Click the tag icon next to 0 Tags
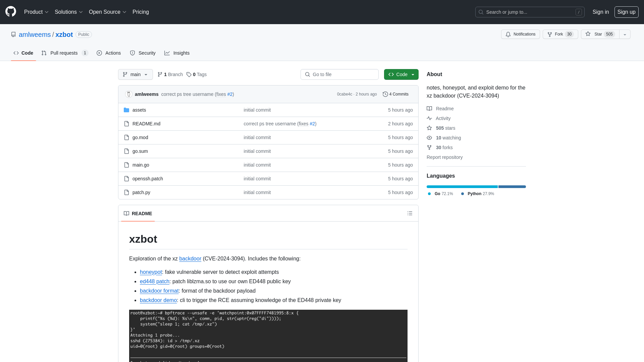The height and width of the screenshot is (362, 644). [x=189, y=74]
